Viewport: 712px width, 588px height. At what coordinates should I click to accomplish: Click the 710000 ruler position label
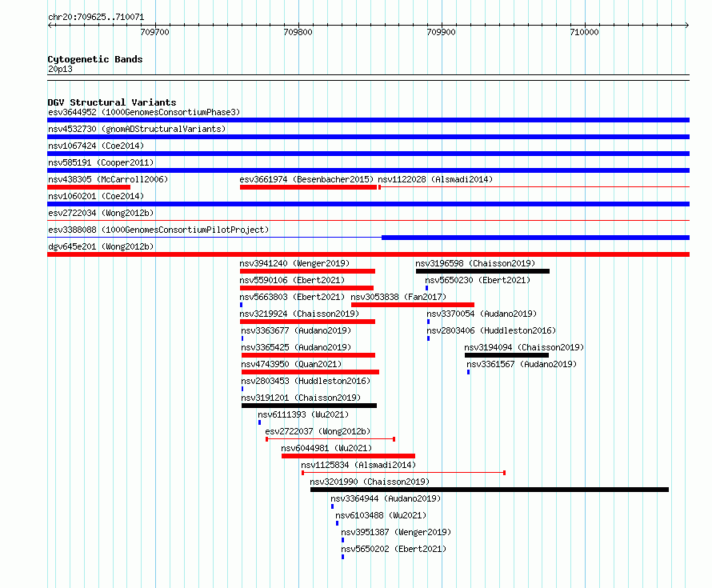[x=585, y=32]
